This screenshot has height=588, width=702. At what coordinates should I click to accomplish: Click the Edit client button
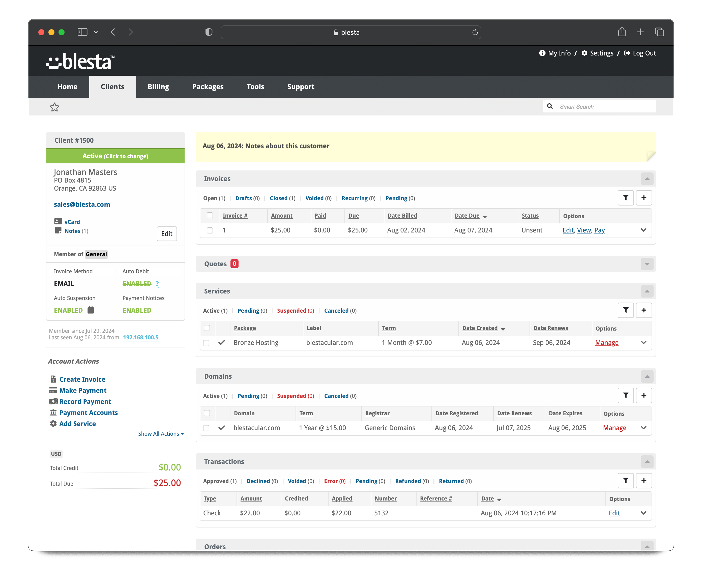point(167,234)
